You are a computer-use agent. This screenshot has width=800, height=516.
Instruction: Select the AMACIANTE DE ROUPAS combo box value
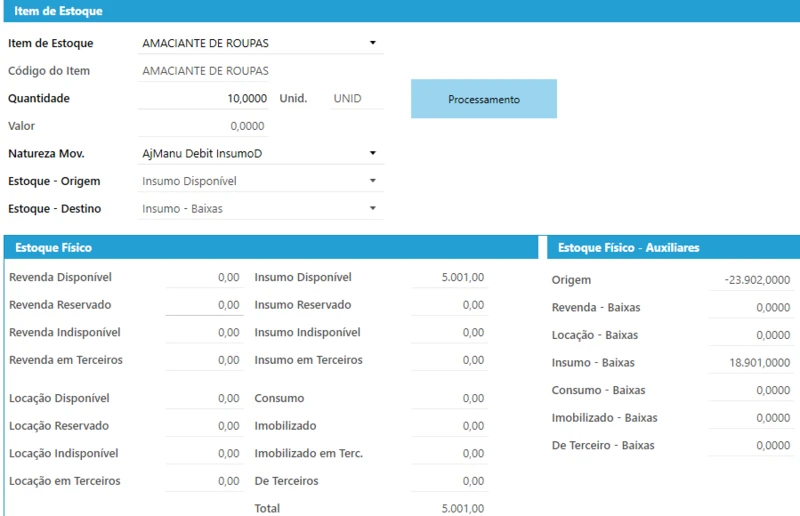tap(261, 43)
